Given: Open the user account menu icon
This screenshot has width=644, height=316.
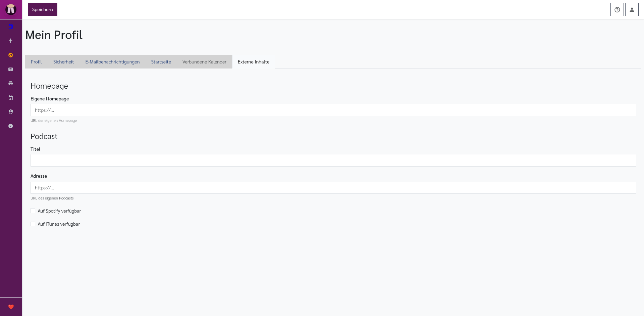Looking at the screenshot, I should [632, 9].
